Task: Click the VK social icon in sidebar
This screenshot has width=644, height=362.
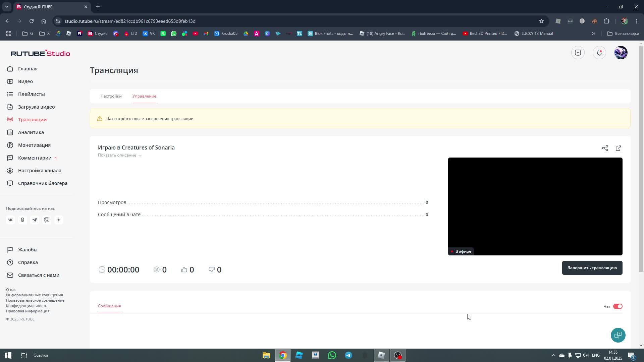Action: 10,220
